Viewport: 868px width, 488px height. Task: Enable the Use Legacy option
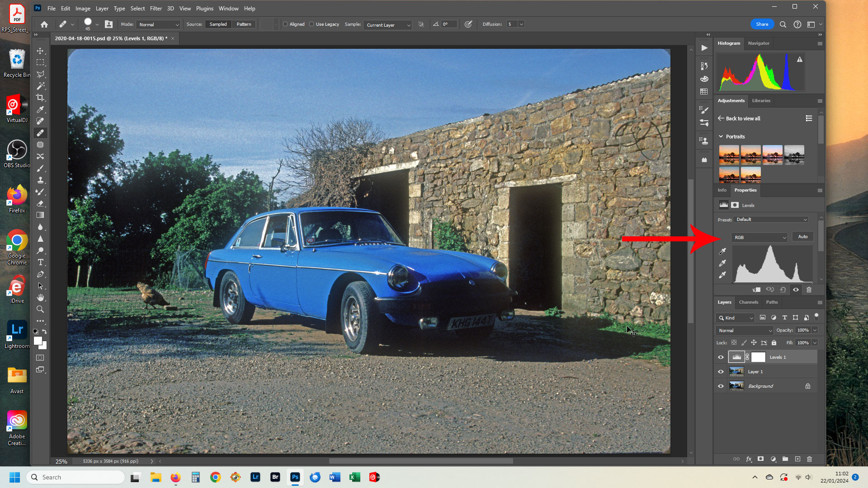click(x=312, y=24)
